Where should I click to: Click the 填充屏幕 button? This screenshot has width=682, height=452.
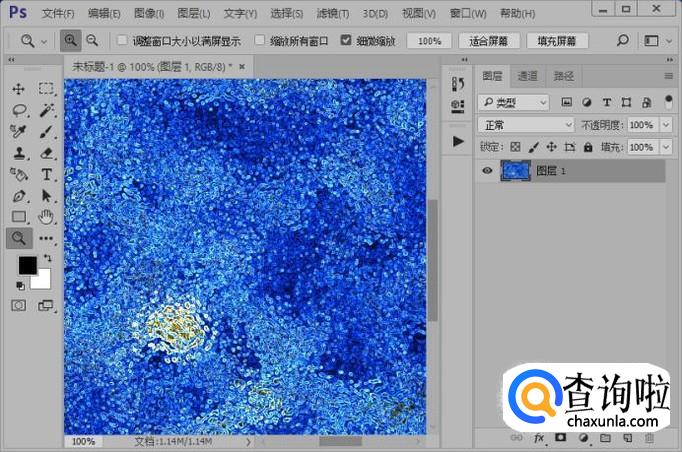(557, 41)
